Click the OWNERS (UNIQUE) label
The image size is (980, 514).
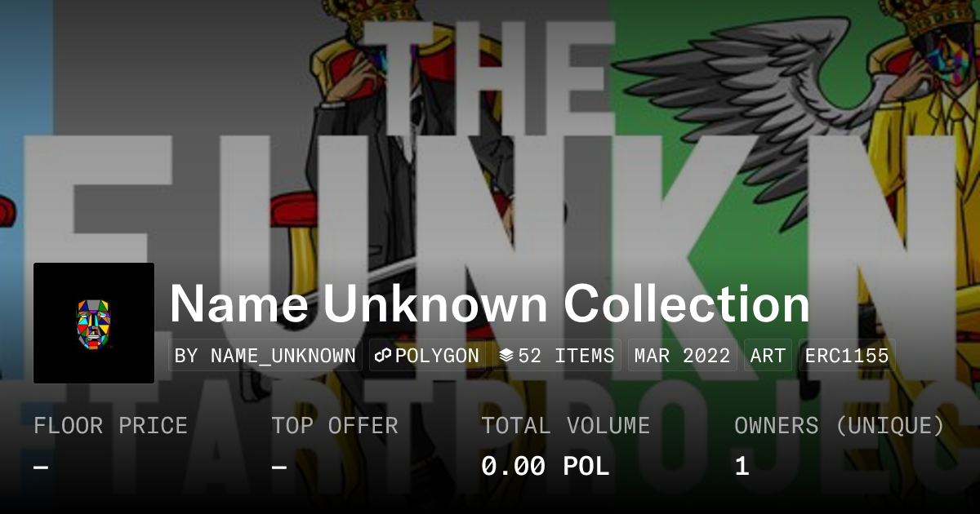(840, 426)
